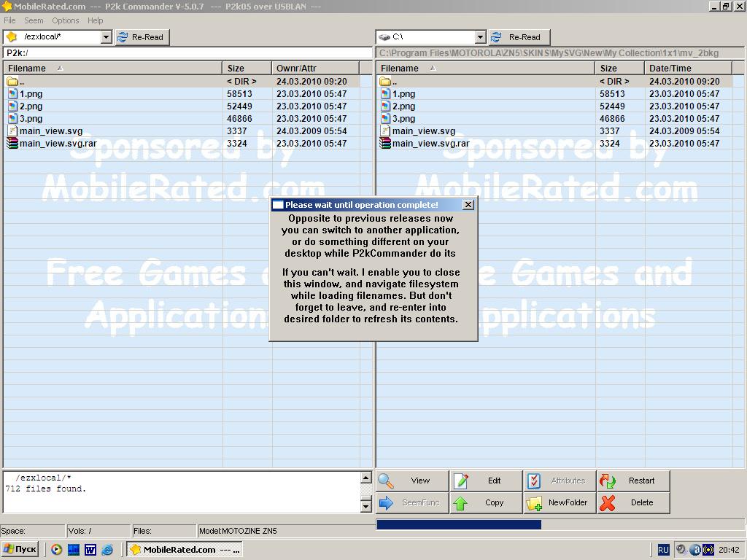The width and height of the screenshot is (747, 560).
Task: Click size 3337 in the local panel
Action: 610,131
